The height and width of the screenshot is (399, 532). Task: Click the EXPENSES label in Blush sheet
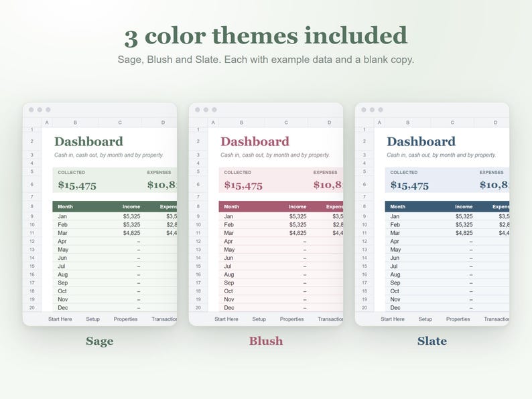tap(325, 172)
